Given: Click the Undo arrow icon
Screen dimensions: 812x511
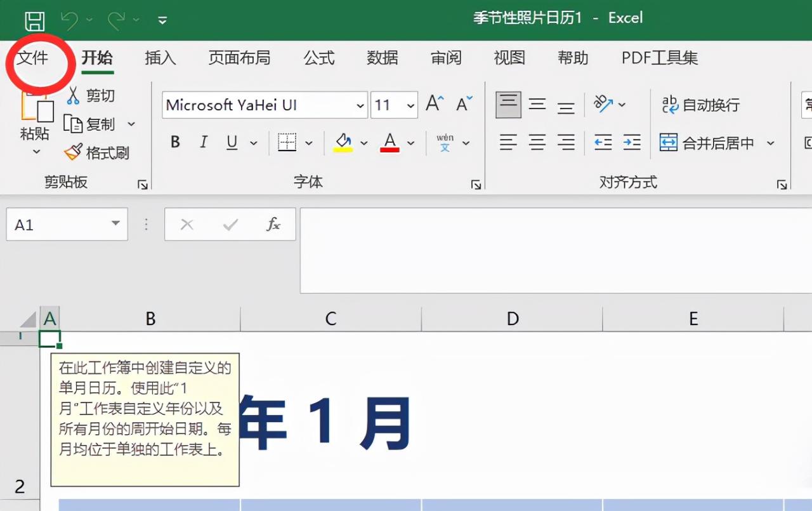Looking at the screenshot, I should coord(69,20).
